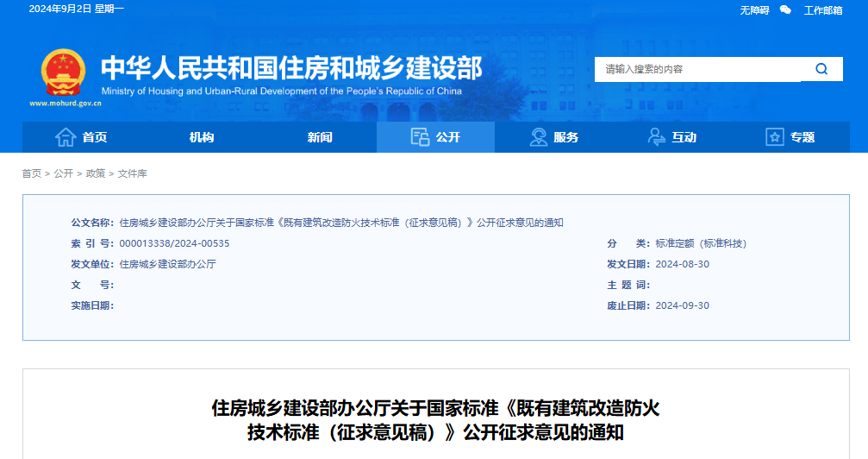Image resolution: width=868 pixels, height=459 pixels.
Task: Click 文件库 in the breadcrumb
Action: click(132, 173)
